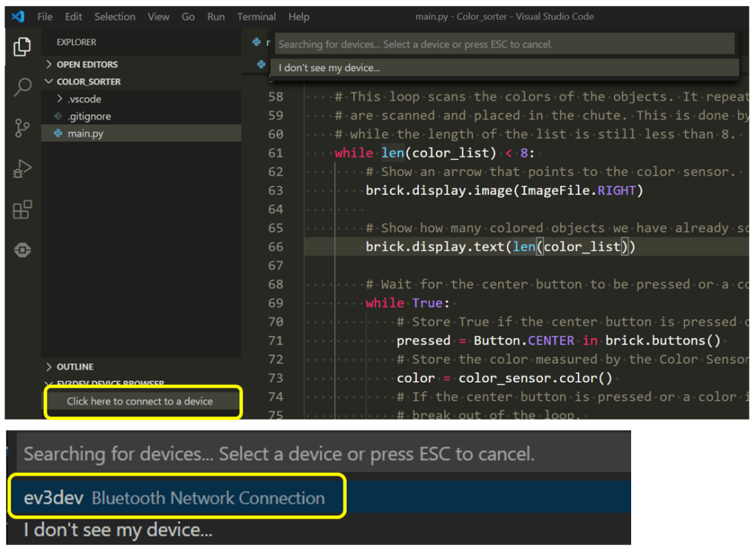The width and height of the screenshot is (756, 551).
Task: Open the File menu
Action: (x=45, y=16)
